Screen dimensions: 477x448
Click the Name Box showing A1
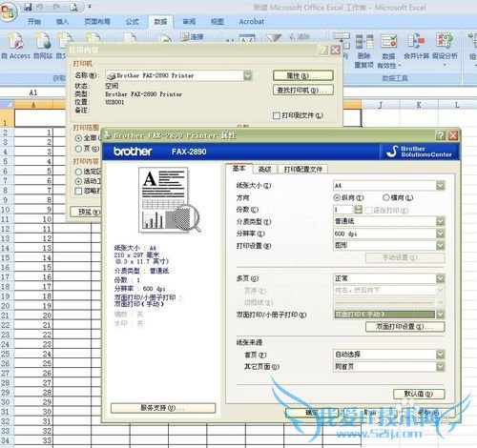click(33, 92)
